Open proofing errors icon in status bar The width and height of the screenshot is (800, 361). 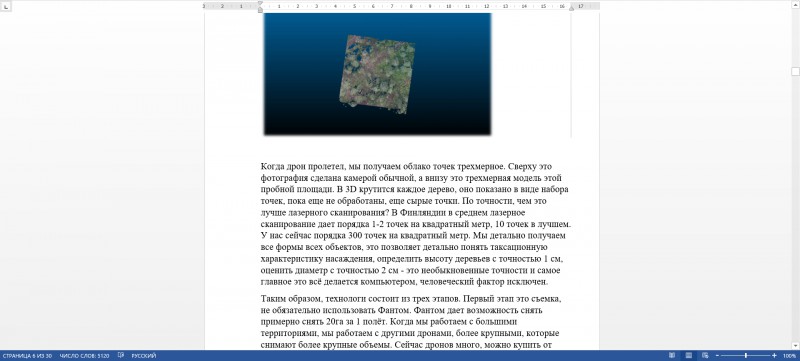(121, 355)
